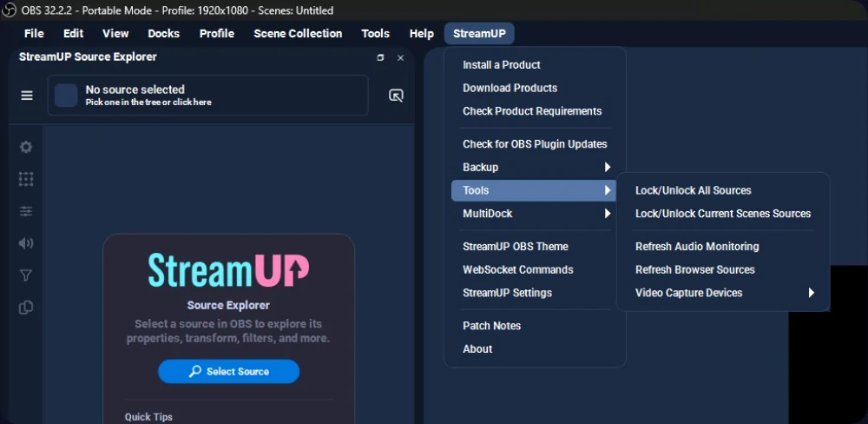Open the Help menu

[421, 34]
